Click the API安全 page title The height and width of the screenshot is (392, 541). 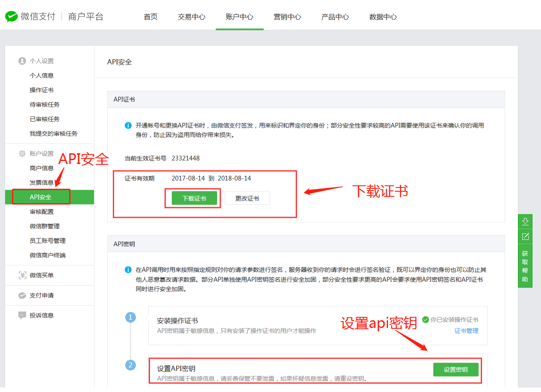click(x=119, y=62)
